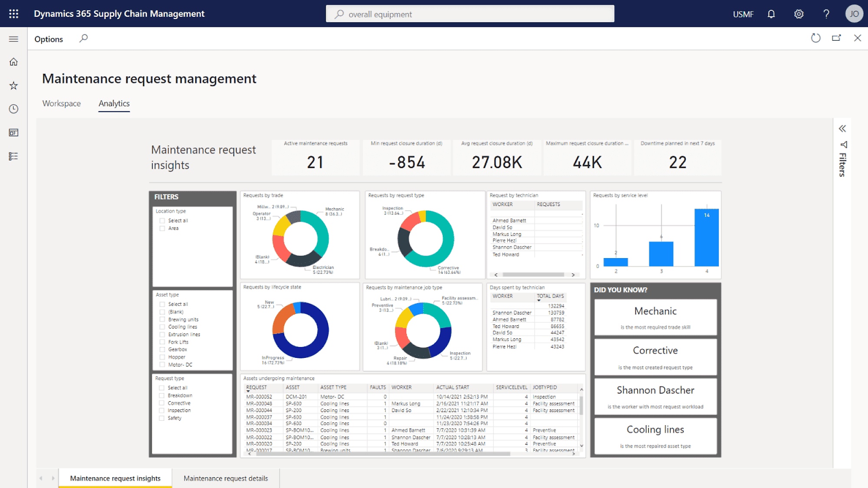Click the collapse left sidebar navigation icon
Screen dimensions: 868x488
13,39
